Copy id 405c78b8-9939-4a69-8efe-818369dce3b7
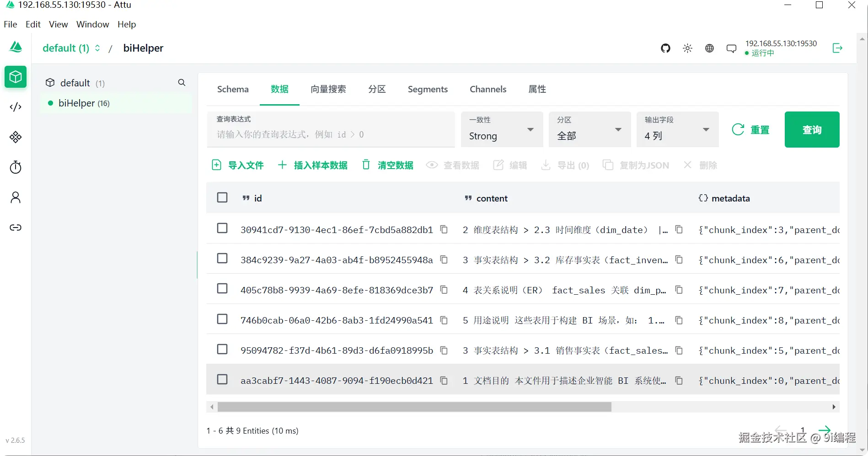Screen dimensions: 868x456 pyautogui.click(x=444, y=290)
